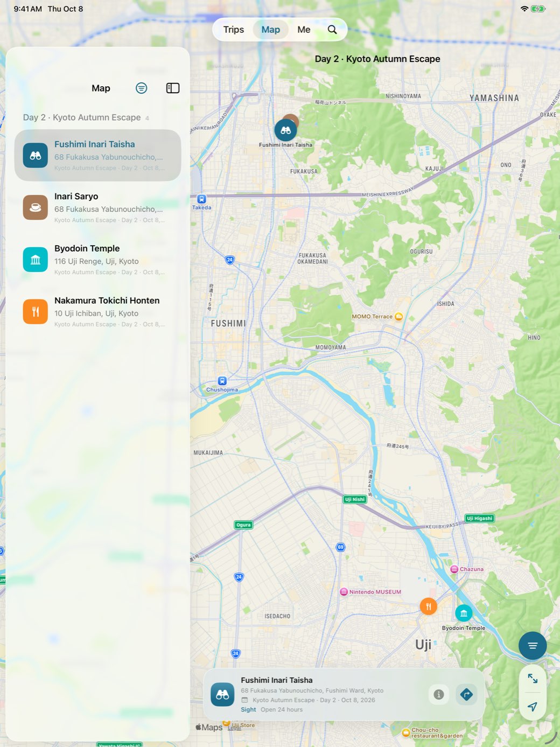Tap the FUSHIMI district label on map

click(228, 323)
